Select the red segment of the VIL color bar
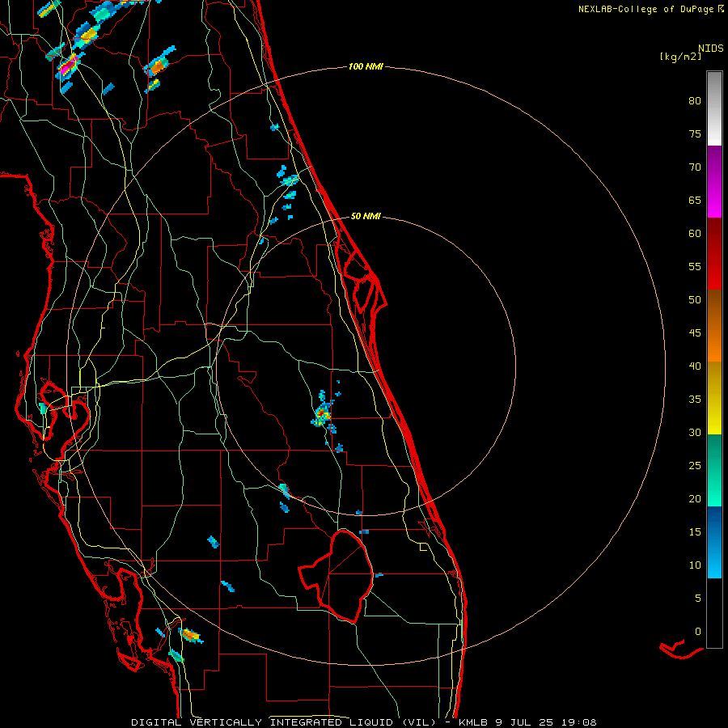The width and height of the screenshot is (728, 728). pos(714,253)
